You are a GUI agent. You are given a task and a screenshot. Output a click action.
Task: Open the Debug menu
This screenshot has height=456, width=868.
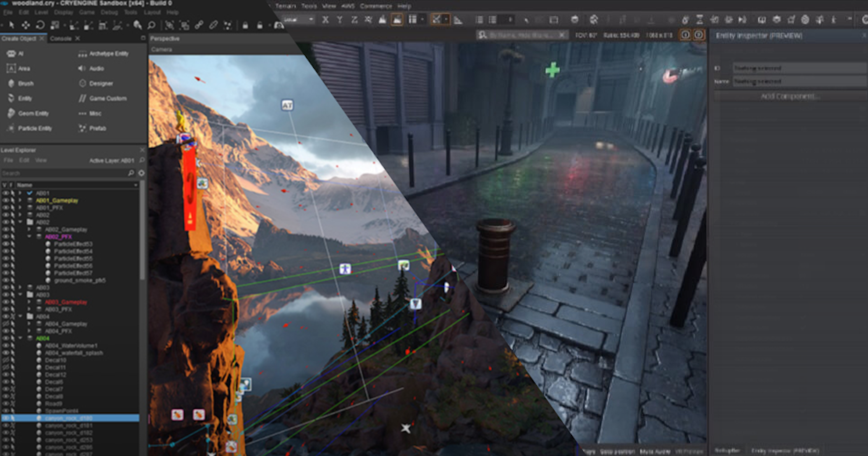coord(109,12)
